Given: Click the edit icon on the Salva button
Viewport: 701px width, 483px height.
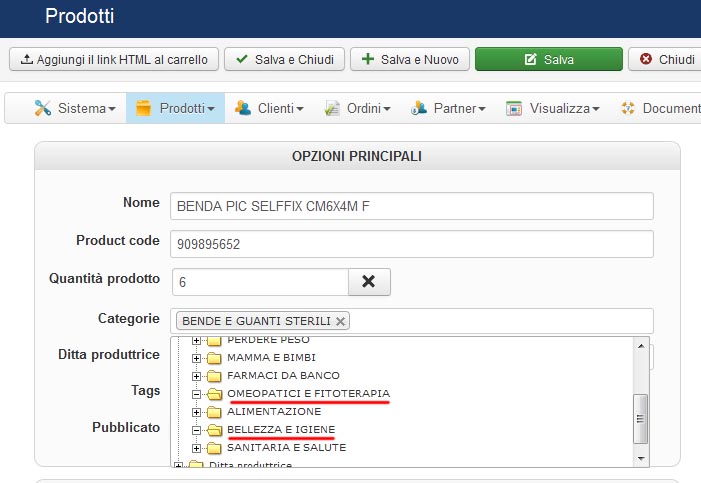Looking at the screenshot, I should [x=530, y=59].
